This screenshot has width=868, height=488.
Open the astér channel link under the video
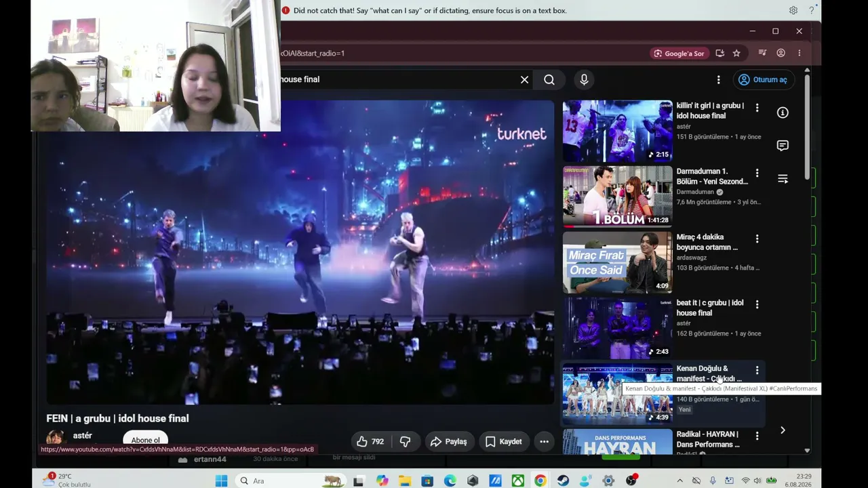coord(82,436)
